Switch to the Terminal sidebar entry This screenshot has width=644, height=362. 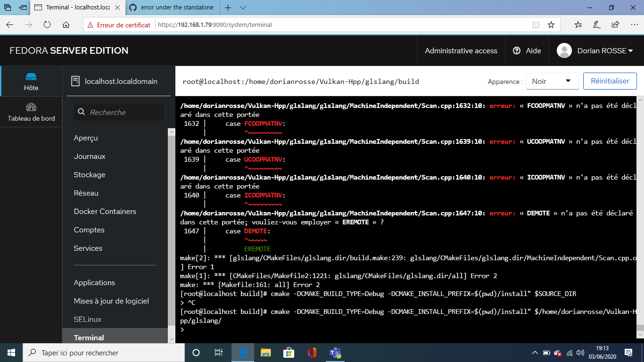coord(89,337)
